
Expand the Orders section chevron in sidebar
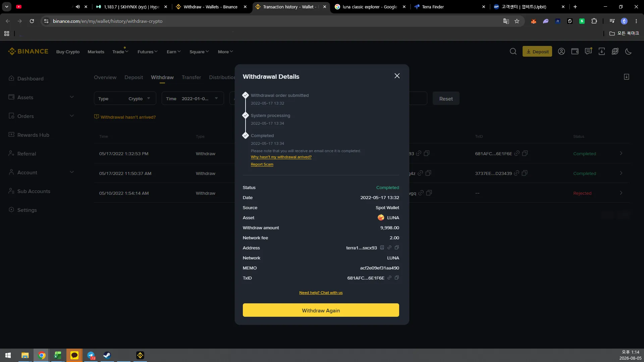click(72, 116)
